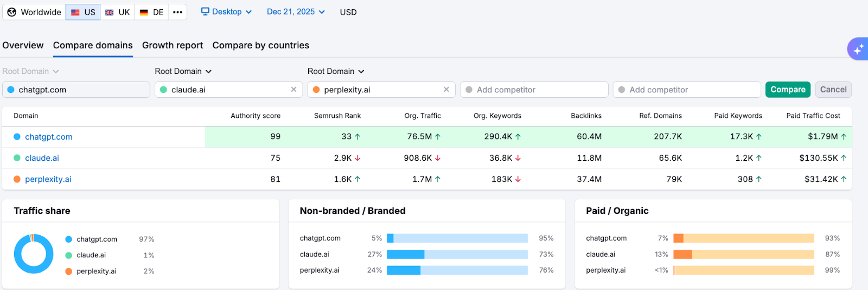Click the Semrush Rank column header
The width and height of the screenshot is (868, 290).
tap(337, 116)
